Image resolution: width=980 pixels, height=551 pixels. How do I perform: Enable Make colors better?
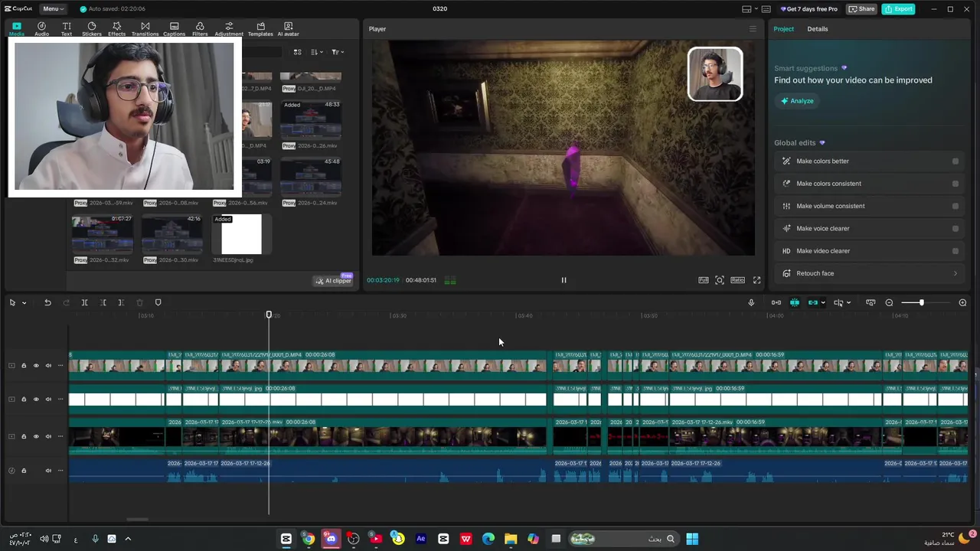coord(955,161)
